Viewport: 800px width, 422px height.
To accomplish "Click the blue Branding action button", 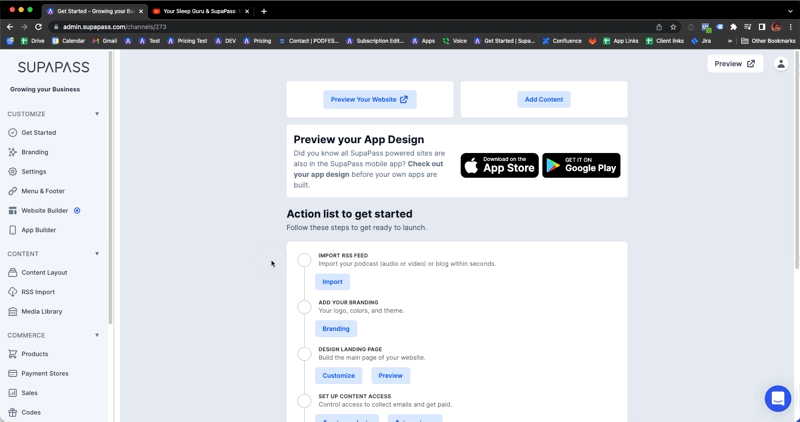I will [x=336, y=329].
